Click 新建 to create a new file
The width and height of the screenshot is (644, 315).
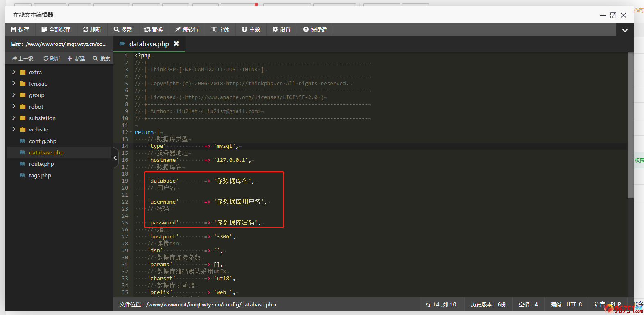pyautogui.click(x=76, y=59)
